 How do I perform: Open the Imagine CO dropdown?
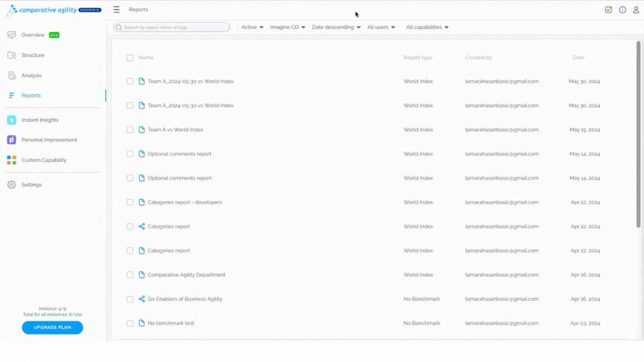pyautogui.click(x=287, y=27)
